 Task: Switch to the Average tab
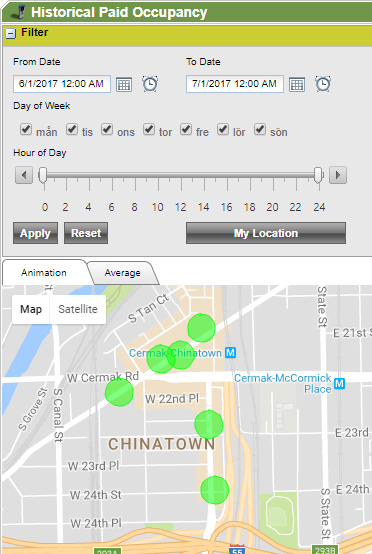pyautogui.click(x=123, y=273)
